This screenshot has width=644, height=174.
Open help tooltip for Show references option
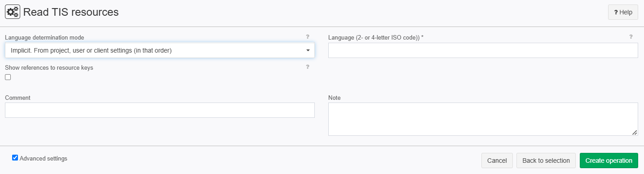coord(308,67)
